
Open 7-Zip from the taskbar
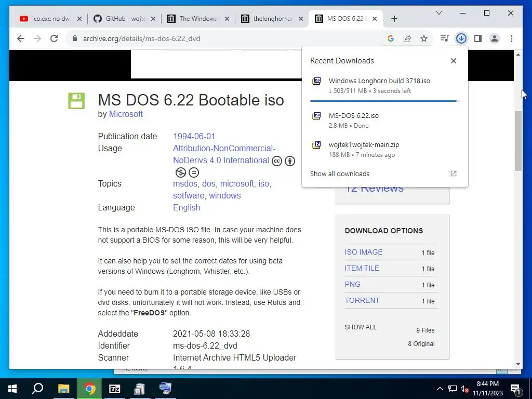click(x=115, y=389)
